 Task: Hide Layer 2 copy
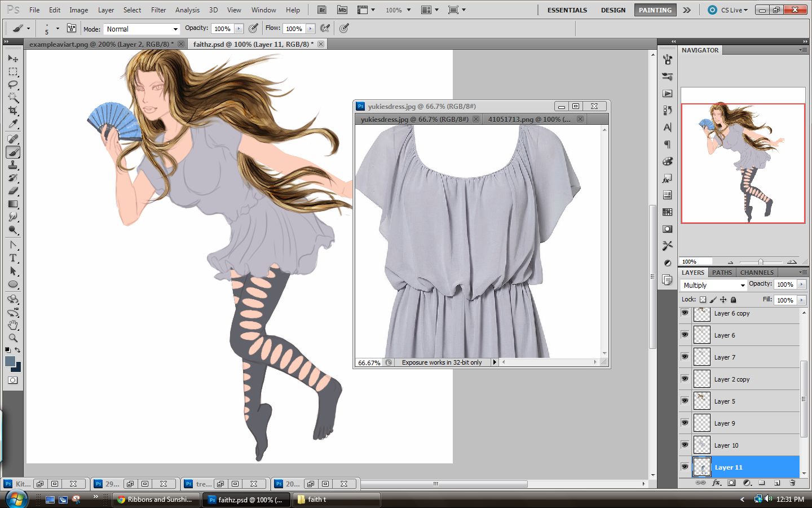pos(685,379)
